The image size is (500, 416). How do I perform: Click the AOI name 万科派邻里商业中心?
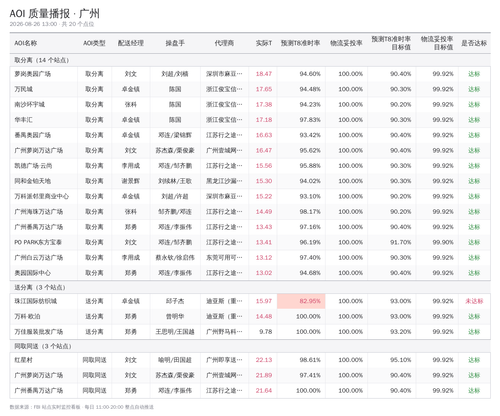pyautogui.click(x=42, y=196)
